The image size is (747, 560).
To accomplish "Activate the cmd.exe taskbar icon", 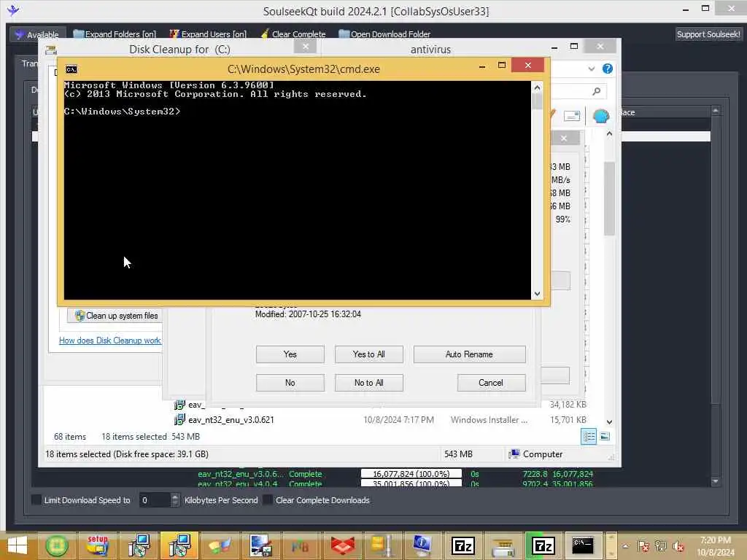I will tap(582, 546).
